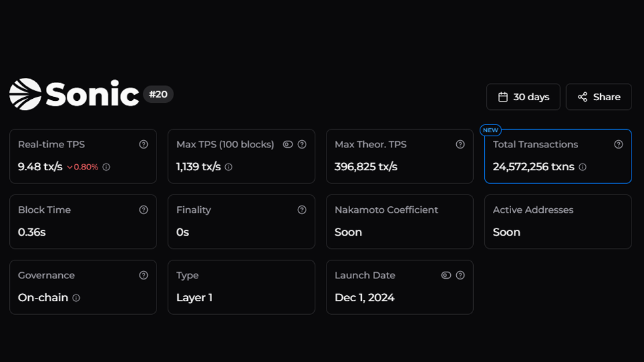Open help for Max Theor. TPS
The height and width of the screenshot is (362, 644).
tap(460, 144)
